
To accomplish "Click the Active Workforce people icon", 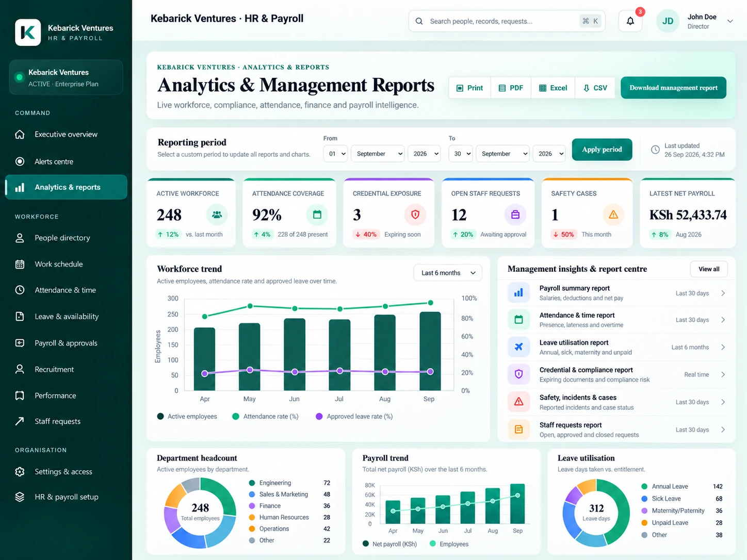I will (217, 215).
